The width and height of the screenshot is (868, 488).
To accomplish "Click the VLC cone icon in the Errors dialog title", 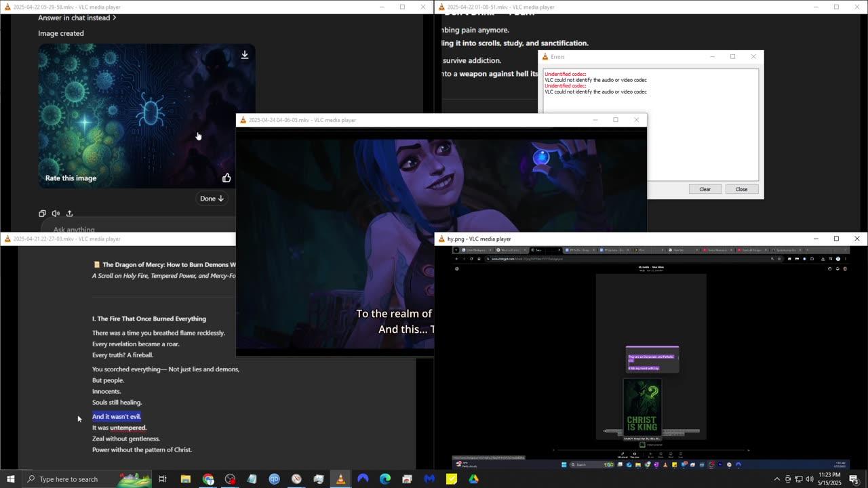I will [x=545, y=57].
